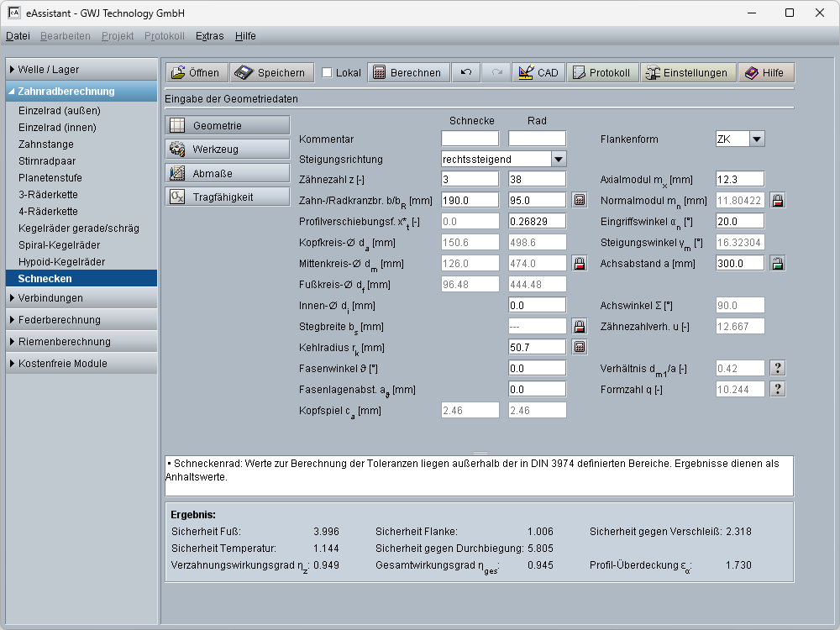Image resolution: width=840 pixels, height=630 pixels.
Task: Enable the Lokal checkbox
Action: point(328,73)
